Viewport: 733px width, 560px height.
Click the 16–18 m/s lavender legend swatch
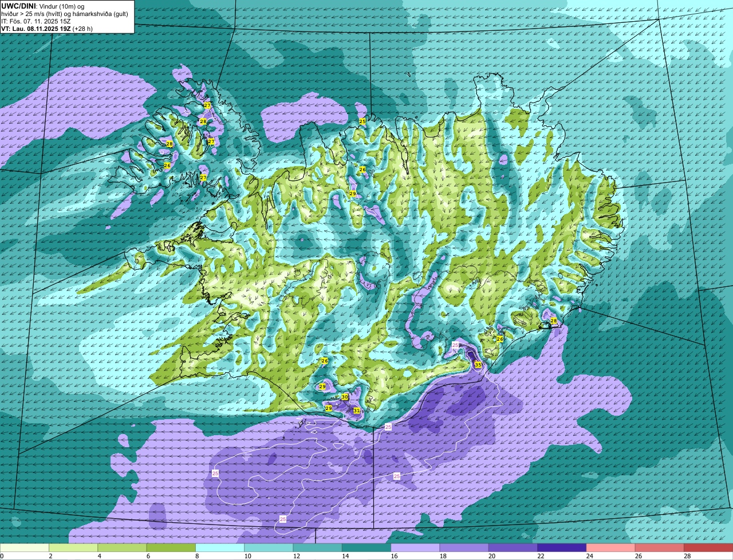point(415,547)
